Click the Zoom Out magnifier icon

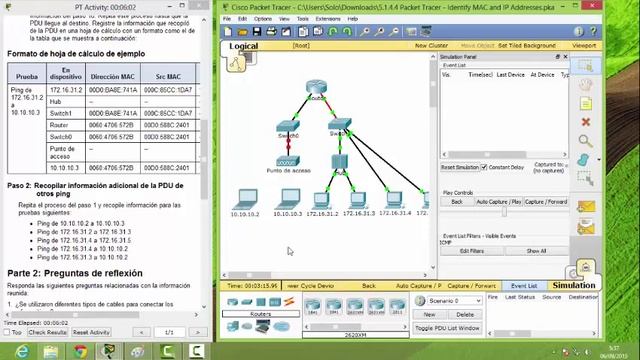tap(394, 31)
